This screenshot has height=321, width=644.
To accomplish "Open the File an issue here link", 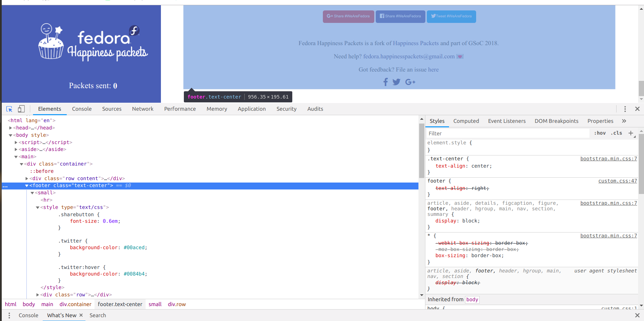I will [x=417, y=70].
